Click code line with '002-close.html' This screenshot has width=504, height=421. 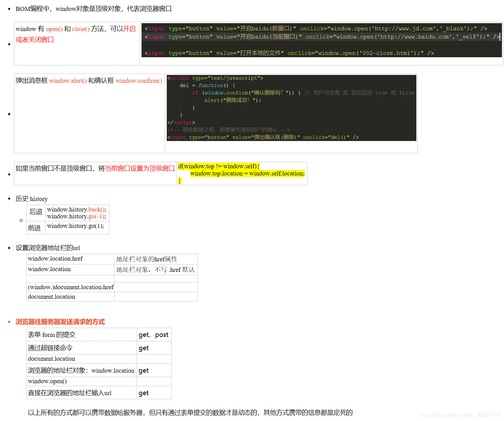[289, 53]
